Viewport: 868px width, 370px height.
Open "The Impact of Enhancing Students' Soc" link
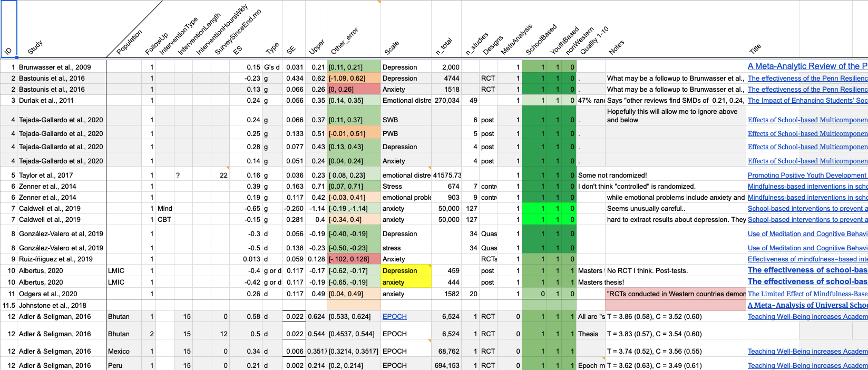point(806,100)
